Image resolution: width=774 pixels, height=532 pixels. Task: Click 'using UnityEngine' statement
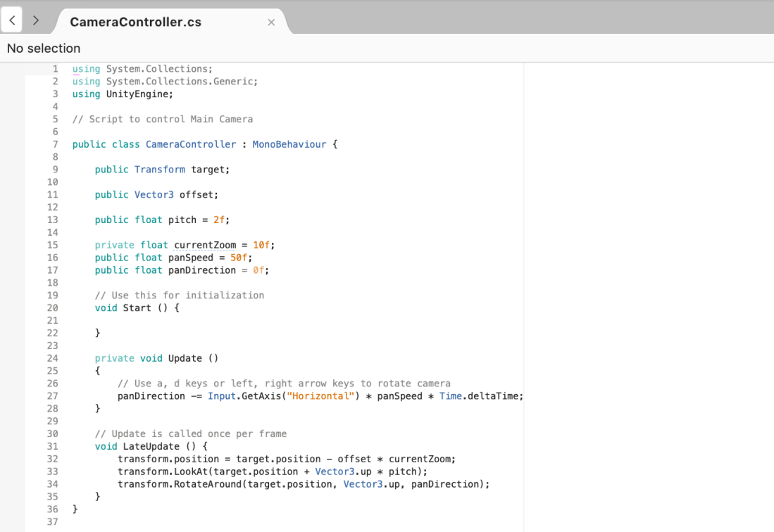pyautogui.click(x=123, y=94)
